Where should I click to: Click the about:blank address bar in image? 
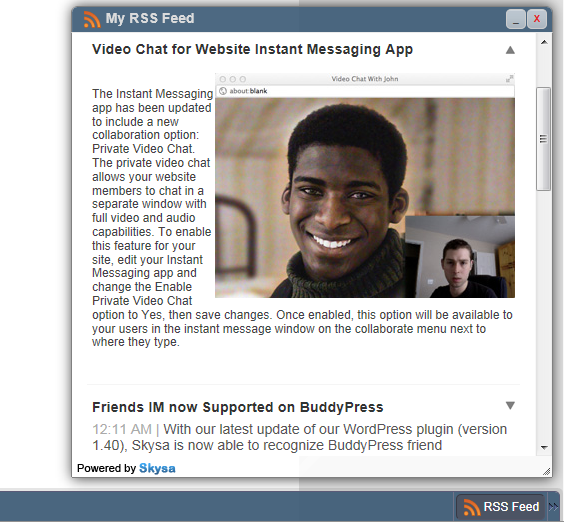tap(365, 91)
